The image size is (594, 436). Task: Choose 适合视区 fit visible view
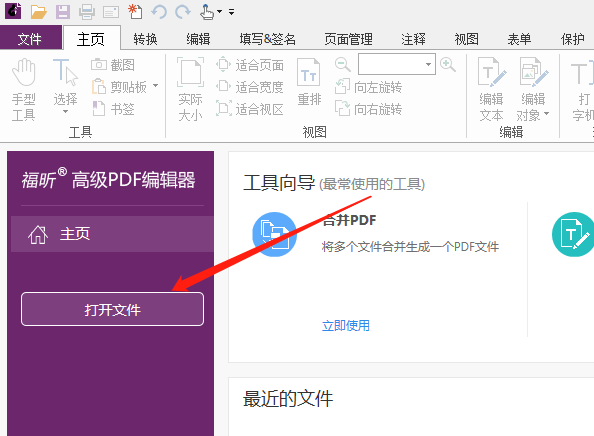[250, 109]
